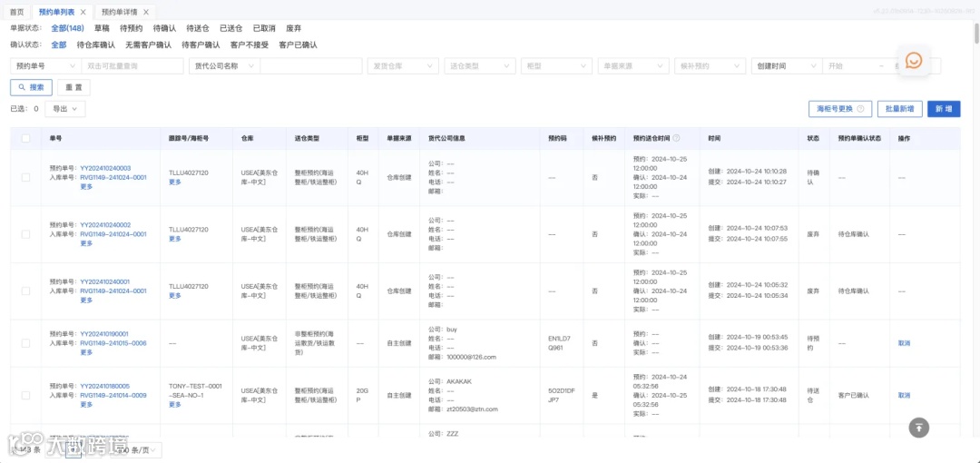Click the back-to-top arrow icon
This screenshot has width=980, height=463.
(x=918, y=428)
